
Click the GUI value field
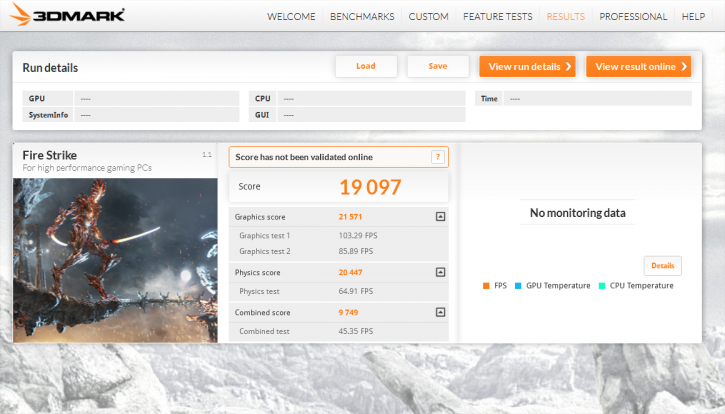(x=371, y=115)
